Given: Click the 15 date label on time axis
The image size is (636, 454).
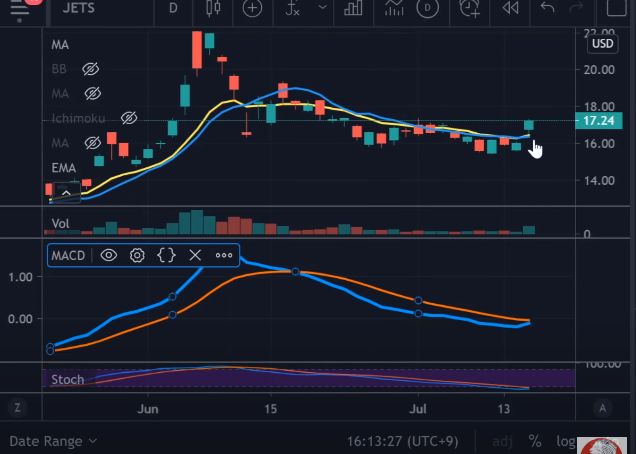Looking at the screenshot, I should point(271,409).
